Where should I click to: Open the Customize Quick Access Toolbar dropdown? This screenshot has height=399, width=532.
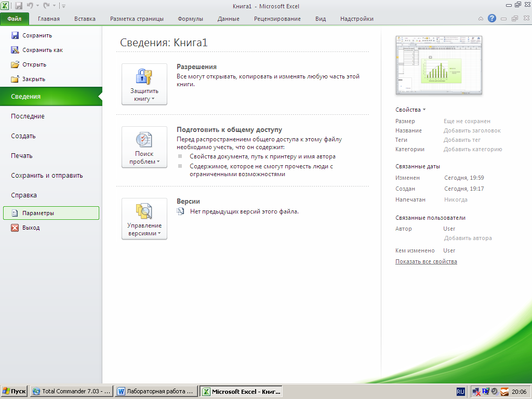point(63,6)
